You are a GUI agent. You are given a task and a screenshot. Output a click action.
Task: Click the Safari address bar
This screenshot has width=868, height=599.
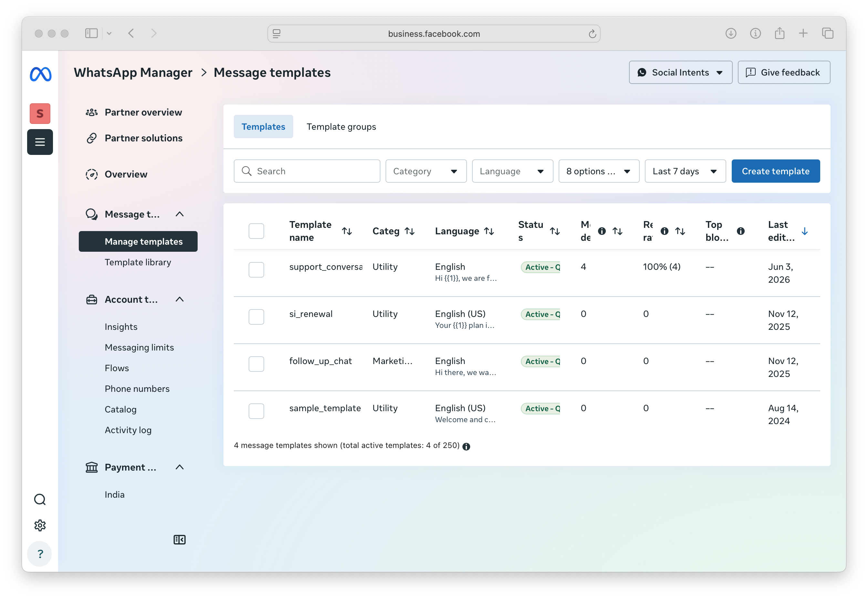tap(434, 34)
